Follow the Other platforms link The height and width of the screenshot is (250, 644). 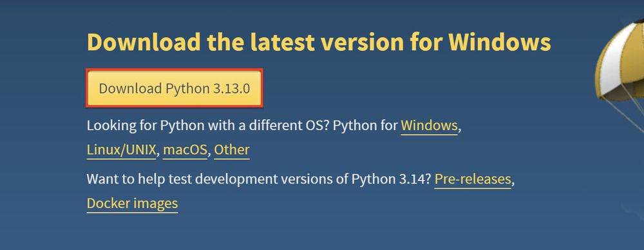coord(232,150)
